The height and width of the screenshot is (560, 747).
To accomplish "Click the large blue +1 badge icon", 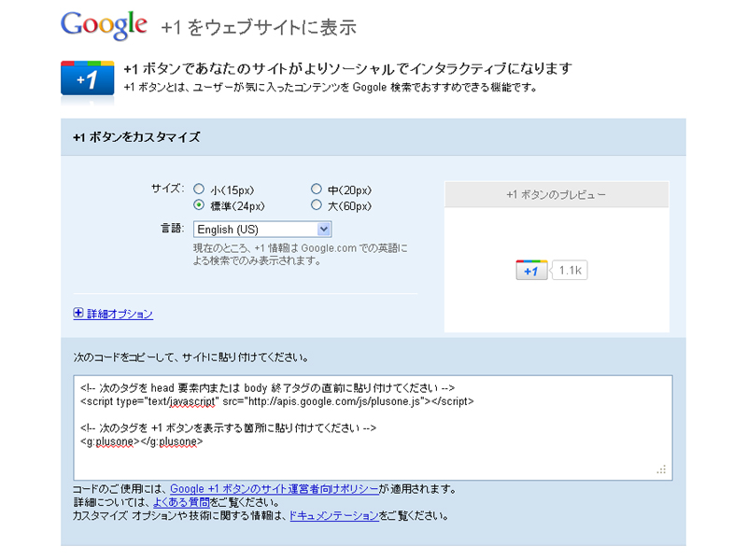I will (88, 78).
